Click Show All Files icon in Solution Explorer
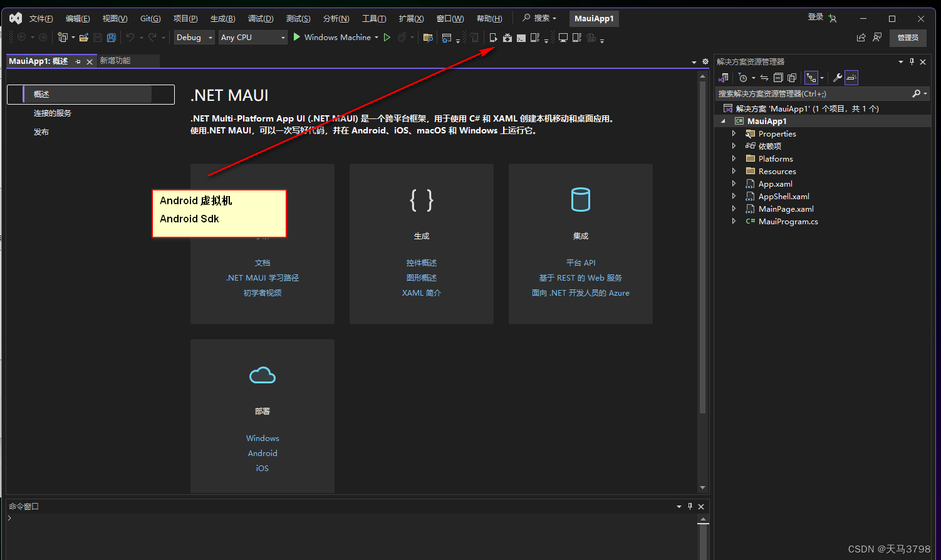Screen dimensions: 941x560 click(792, 78)
